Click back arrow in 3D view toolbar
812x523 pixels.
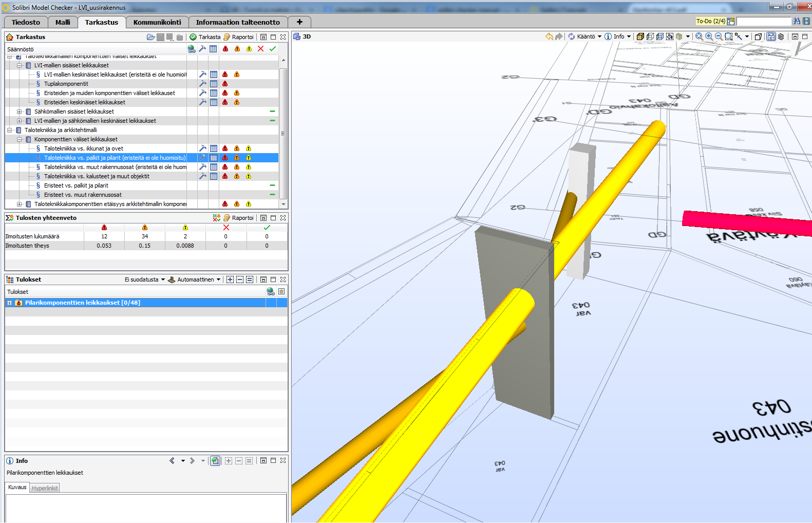click(549, 36)
